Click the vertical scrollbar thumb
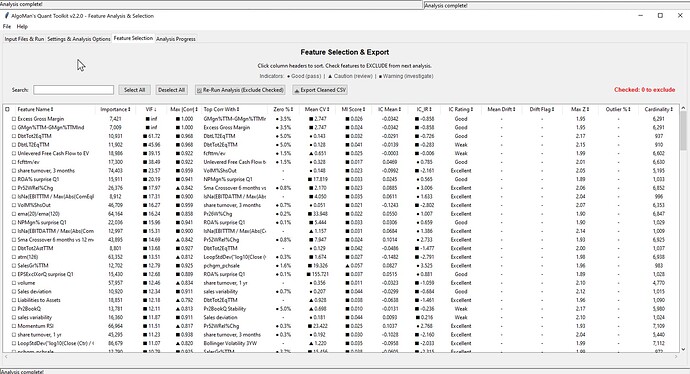The image size is (690, 374). point(683,130)
